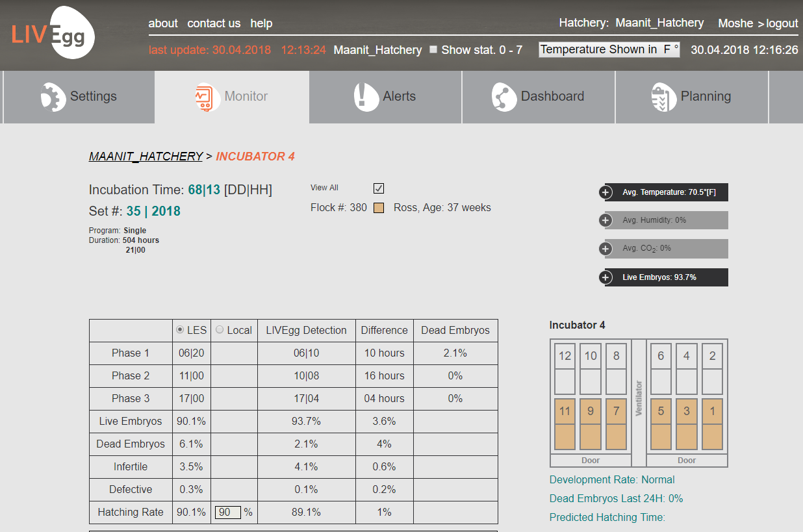Image resolution: width=803 pixels, height=532 pixels.
Task: Open the help link
Action: (261, 23)
